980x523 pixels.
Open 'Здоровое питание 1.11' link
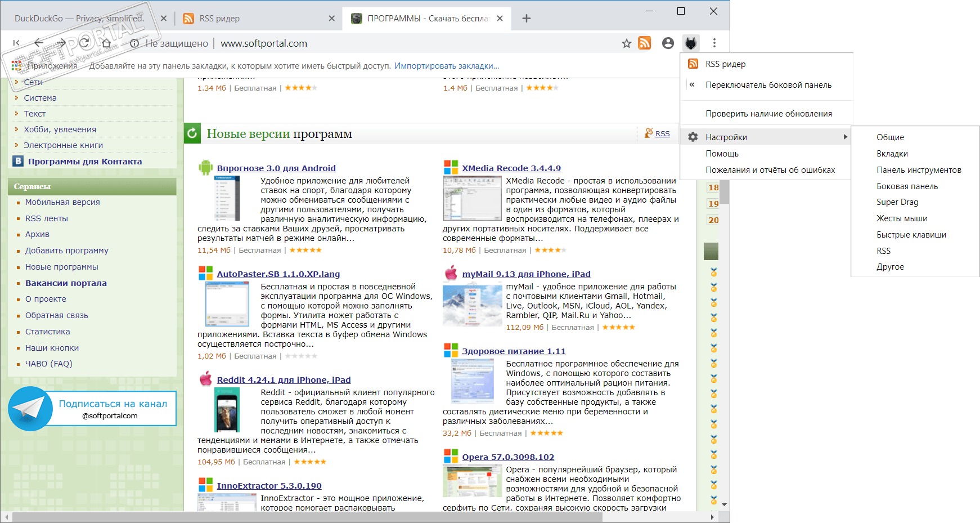514,351
